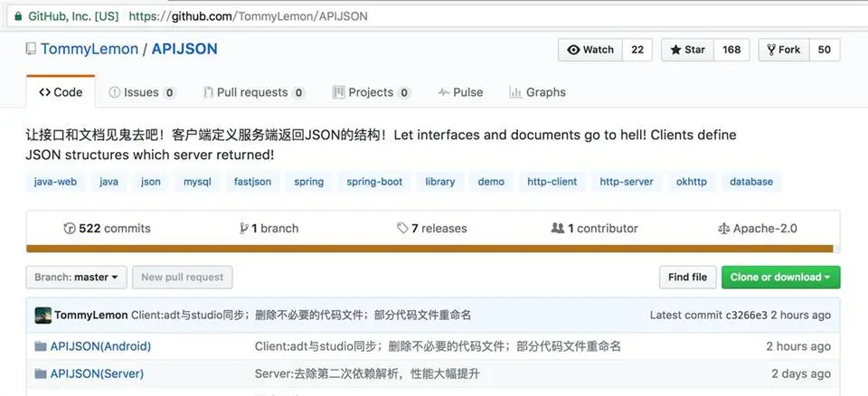868x396 pixels.
Task: Click the spring topic tag
Action: (309, 182)
